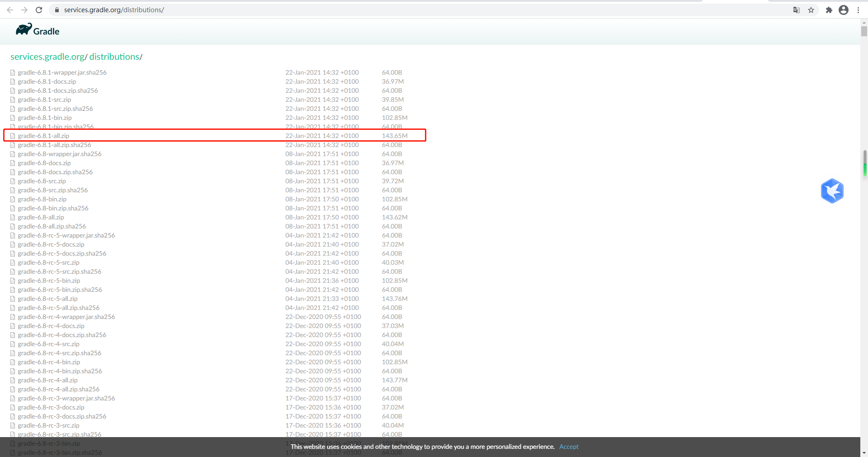Click file icon beside gradle-6.8-all.zip
Viewport: 868px width, 457px height.
13,218
